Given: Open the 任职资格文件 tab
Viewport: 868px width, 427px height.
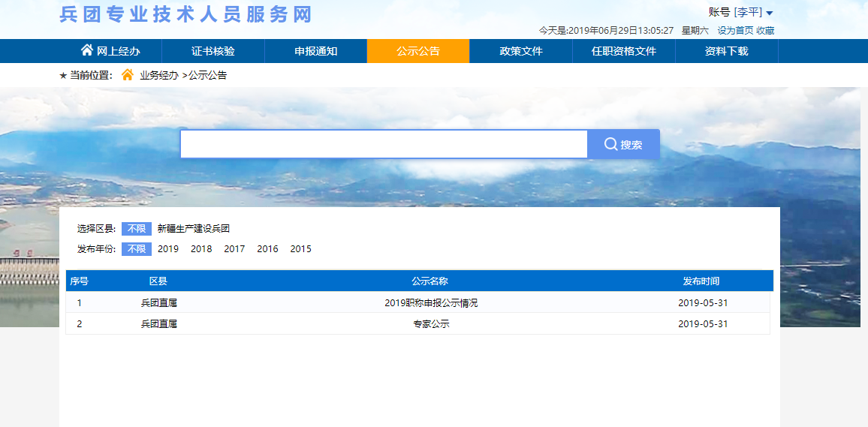Looking at the screenshot, I should (x=623, y=51).
